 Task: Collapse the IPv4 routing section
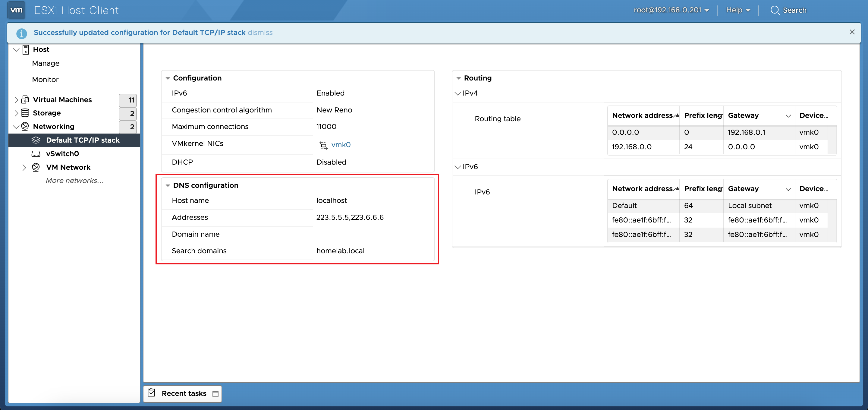(458, 93)
